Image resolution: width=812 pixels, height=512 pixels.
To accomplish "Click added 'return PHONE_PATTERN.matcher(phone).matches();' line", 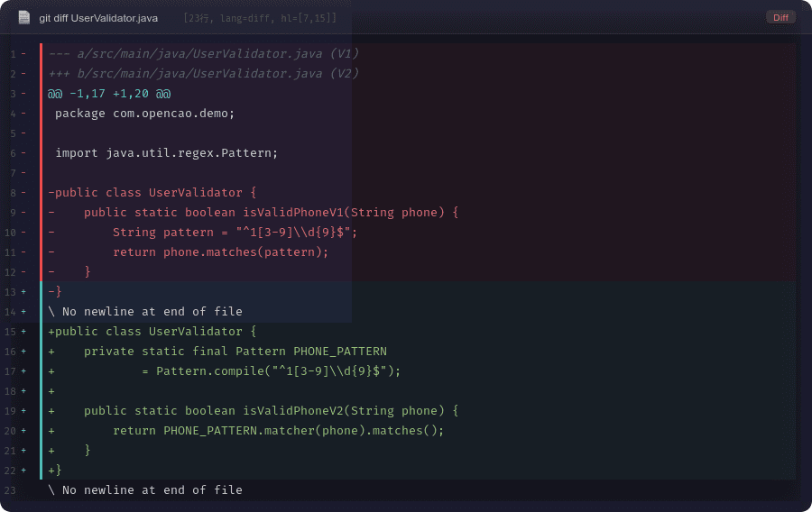I will coord(246,430).
